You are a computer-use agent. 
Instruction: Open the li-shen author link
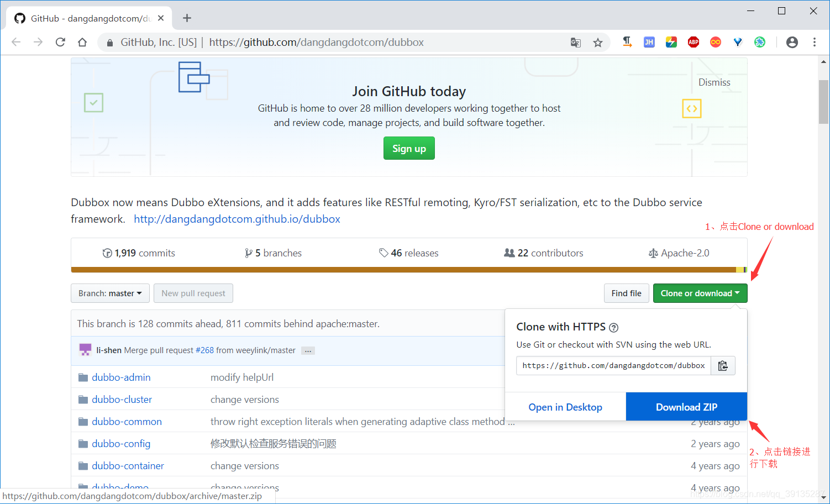109,350
